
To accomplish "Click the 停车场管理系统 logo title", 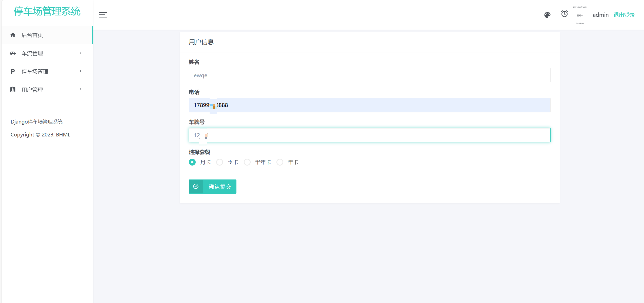I will (47, 11).
